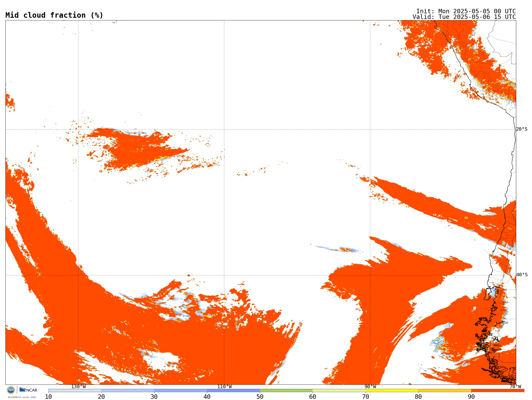Click the 20–30 pale blue colorbar segment
Screen dimensions: 532x400
click(x=128, y=391)
